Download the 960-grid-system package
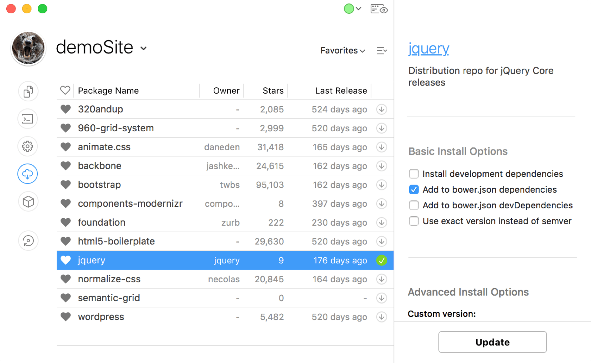The image size is (591, 364). tap(382, 128)
